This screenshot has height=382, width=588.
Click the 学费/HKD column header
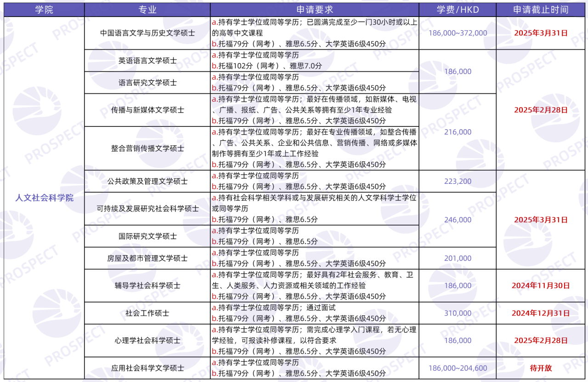click(458, 10)
